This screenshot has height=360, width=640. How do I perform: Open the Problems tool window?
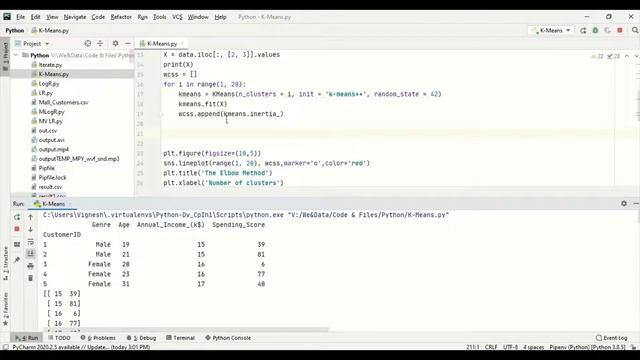click(x=98, y=338)
